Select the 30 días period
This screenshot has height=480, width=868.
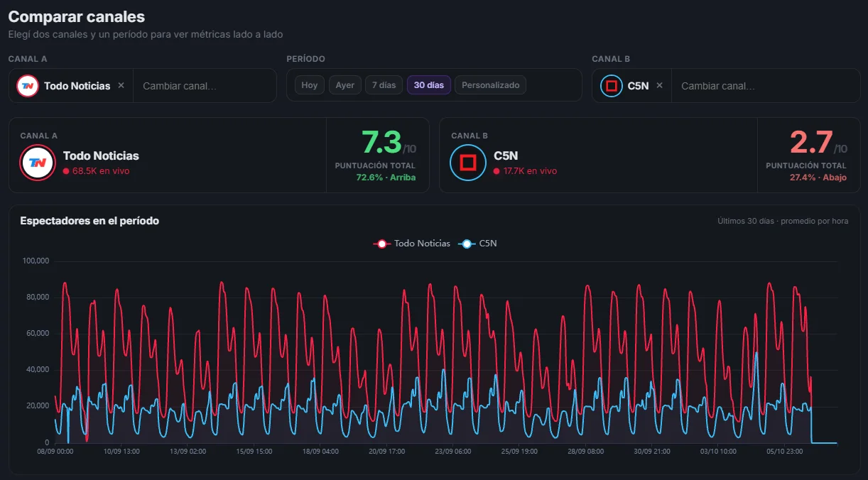[x=429, y=85]
